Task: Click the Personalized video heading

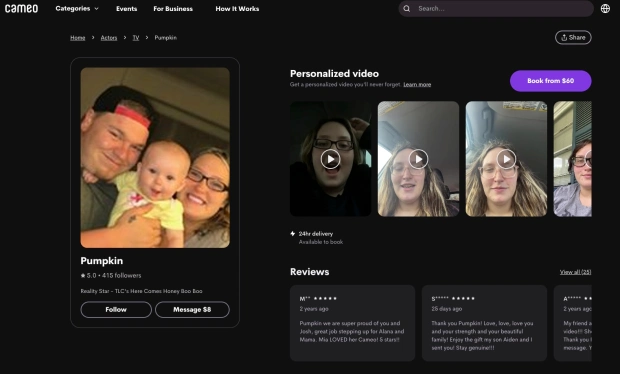Action: 334,74
